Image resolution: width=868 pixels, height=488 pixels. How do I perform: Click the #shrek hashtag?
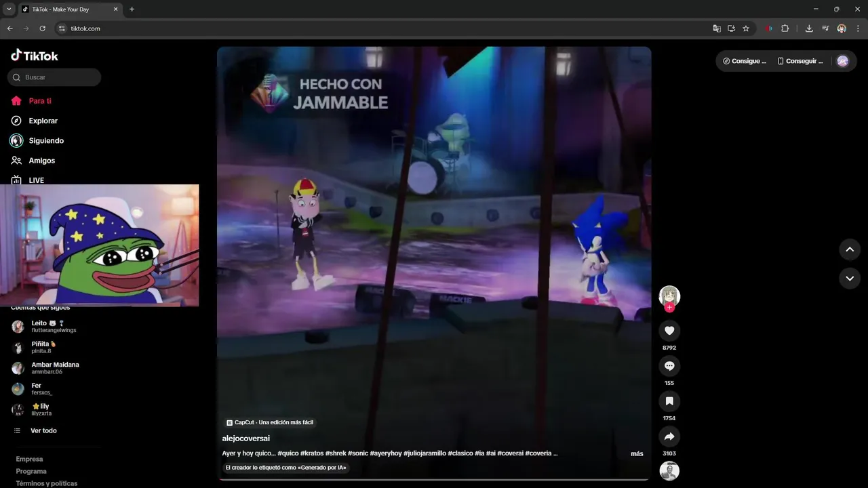335,453
